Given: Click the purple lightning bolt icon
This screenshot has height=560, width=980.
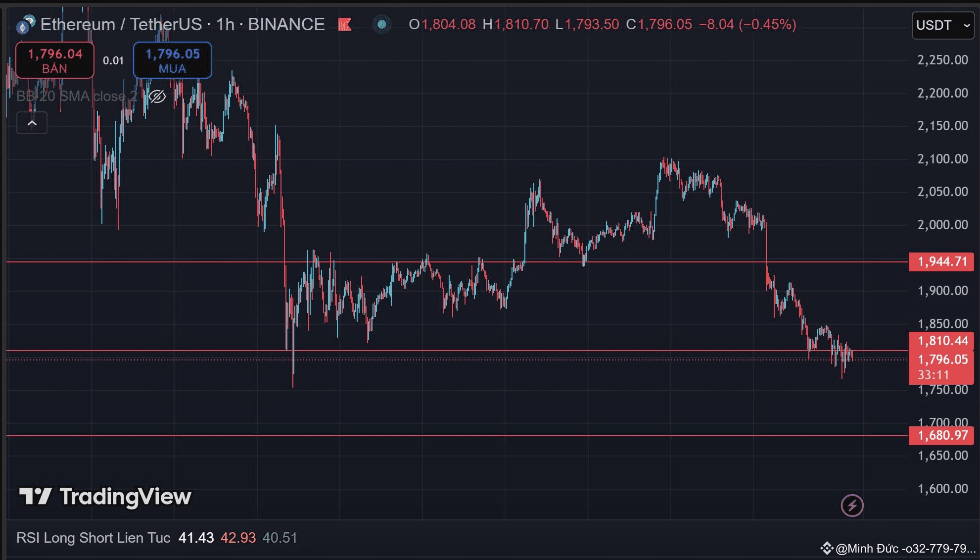Looking at the screenshot, I should pos(852,506).
